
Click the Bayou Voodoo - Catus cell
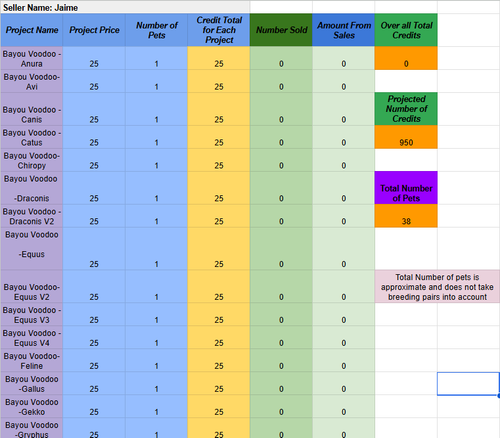32,137
